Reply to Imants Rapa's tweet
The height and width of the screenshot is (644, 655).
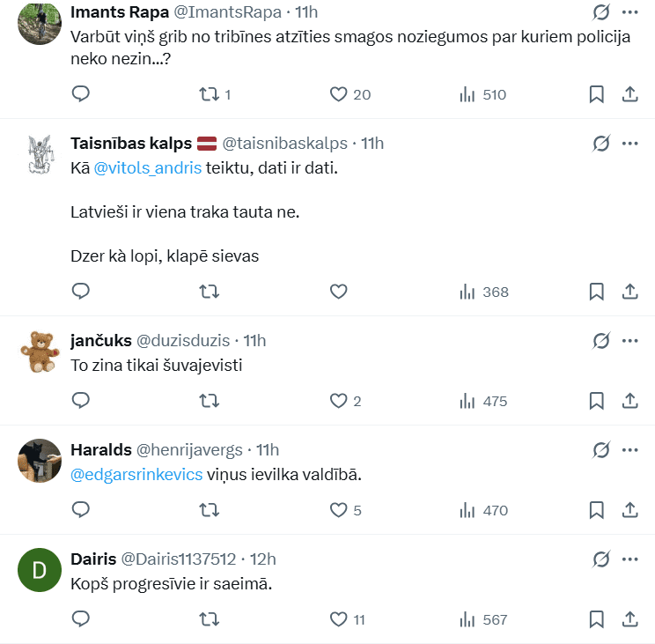[x=80, y=94]
